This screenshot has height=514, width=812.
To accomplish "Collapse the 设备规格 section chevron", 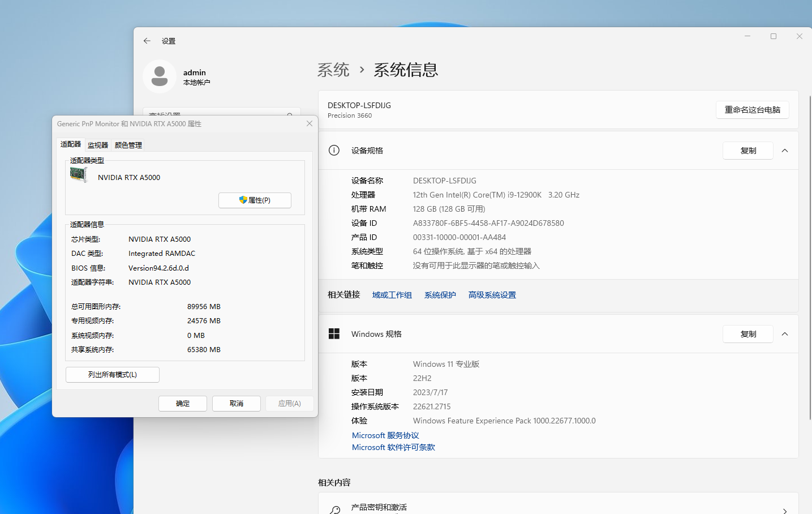I will click(x=785, y=151).
